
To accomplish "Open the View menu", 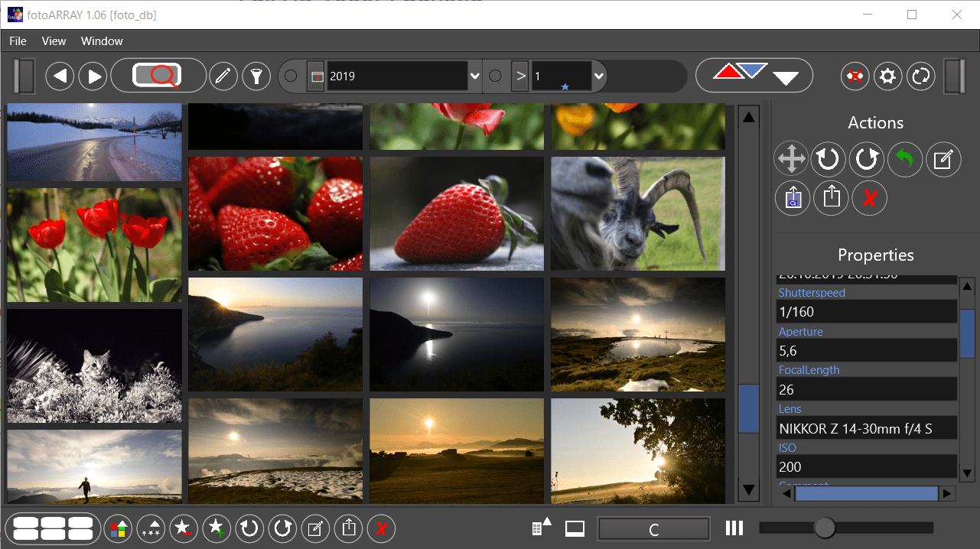I will click(x=54, y=41).
